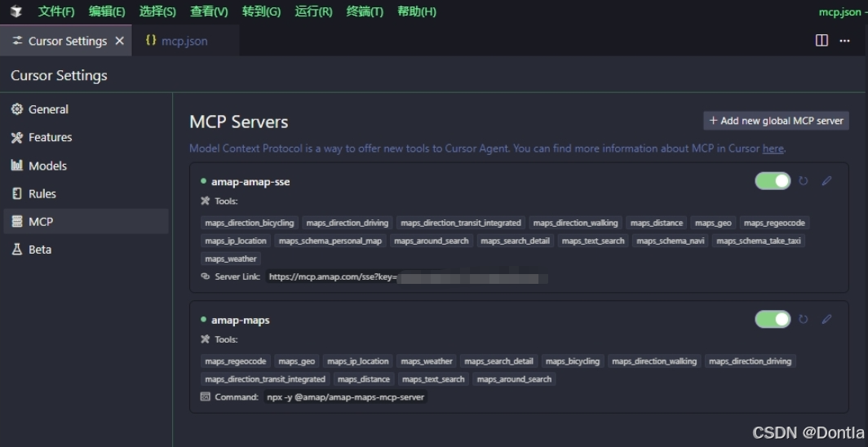Click the Server Link URL
Screen dimensions: 868x447
coord(407,277)
